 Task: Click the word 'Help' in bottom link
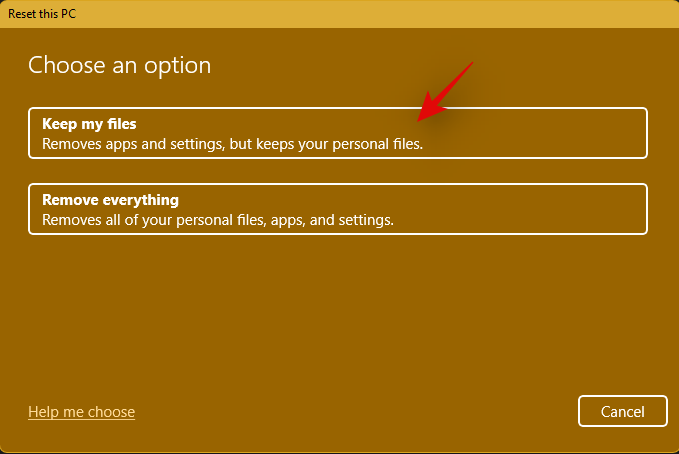[x=43, y=412]
